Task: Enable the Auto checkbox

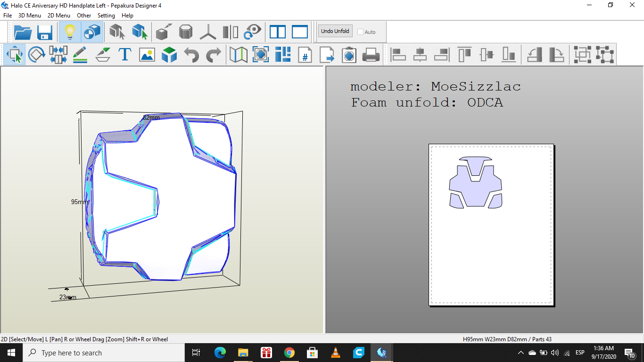Action: point(361,32)
